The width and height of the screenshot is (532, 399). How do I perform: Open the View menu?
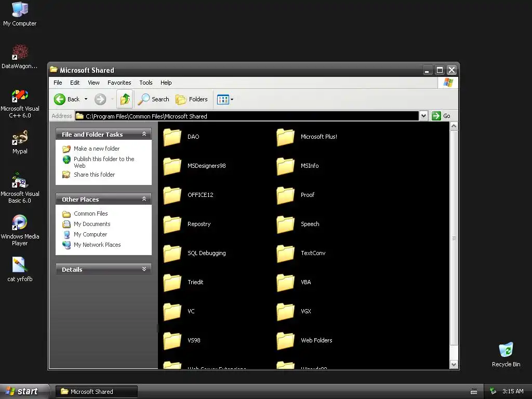click(x=94, y=83)
